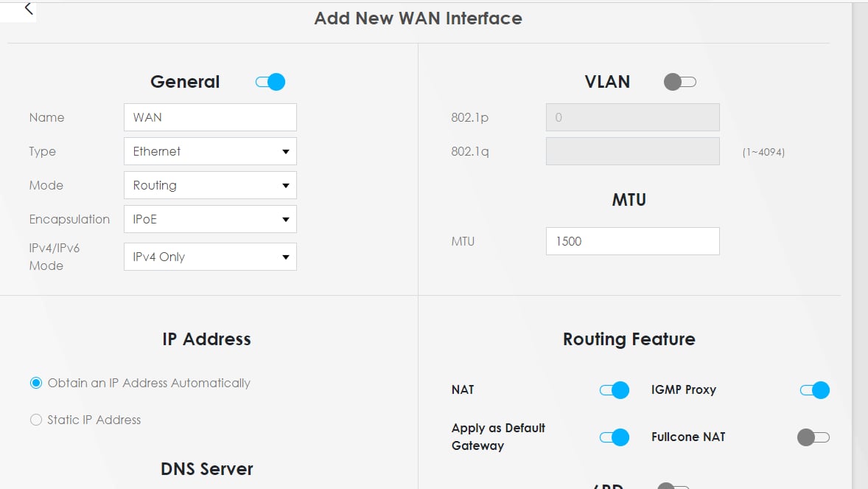Enable Fullcone NAT switch
868x489 pixels.
point(813,437)
